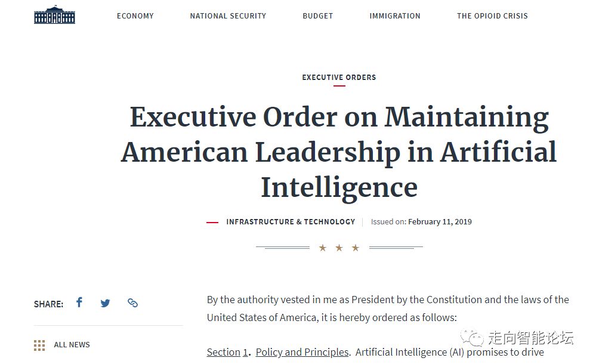Navigate to the Immigration page
593x364 pixels.
(x=395, y=16)
